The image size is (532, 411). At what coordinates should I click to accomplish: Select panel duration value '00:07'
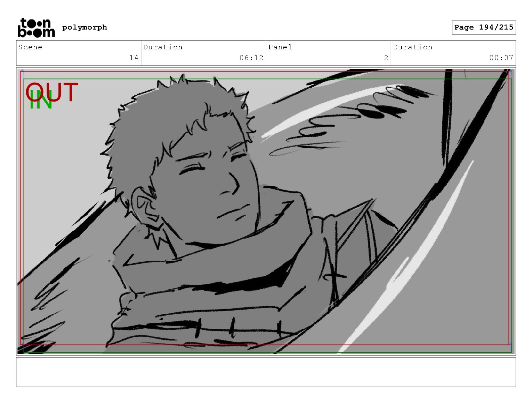coord(501,58)
